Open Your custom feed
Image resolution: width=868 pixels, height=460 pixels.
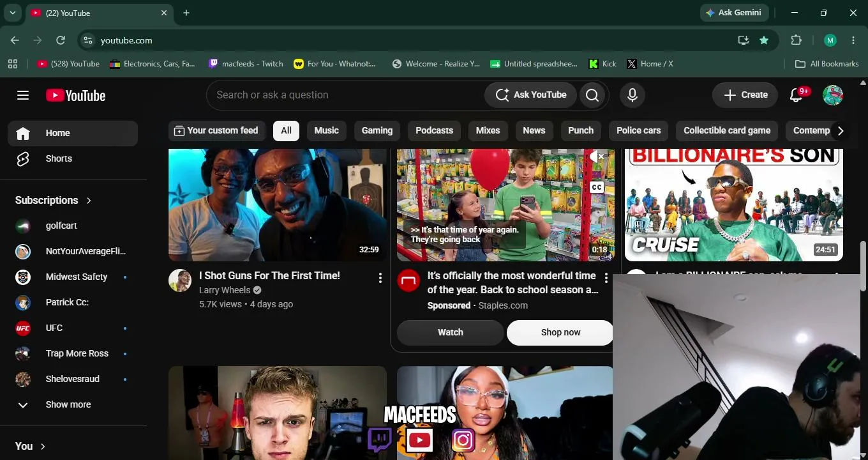[x=216, y=130]
